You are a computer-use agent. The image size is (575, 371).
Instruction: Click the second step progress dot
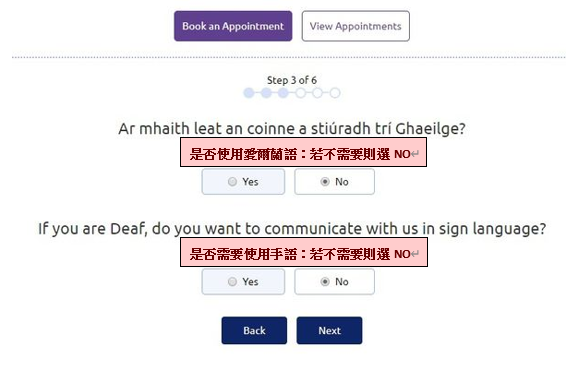(266, 93)
